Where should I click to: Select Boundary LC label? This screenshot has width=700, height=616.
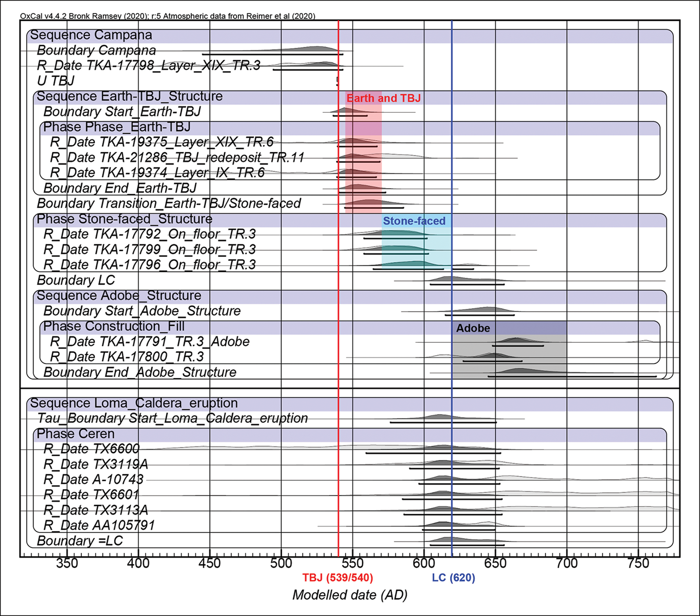click(x=76, y=281)
